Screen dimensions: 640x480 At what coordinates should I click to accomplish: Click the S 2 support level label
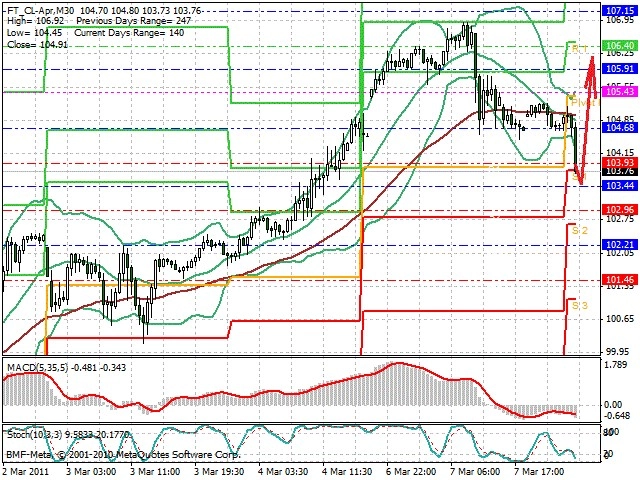coord(579,231)
